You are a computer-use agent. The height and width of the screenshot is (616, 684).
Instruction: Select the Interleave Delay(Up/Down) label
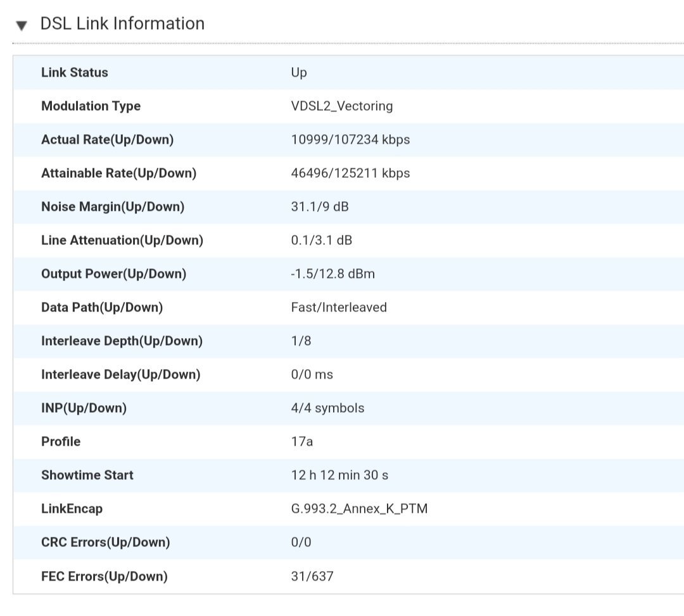coord(120,375)
